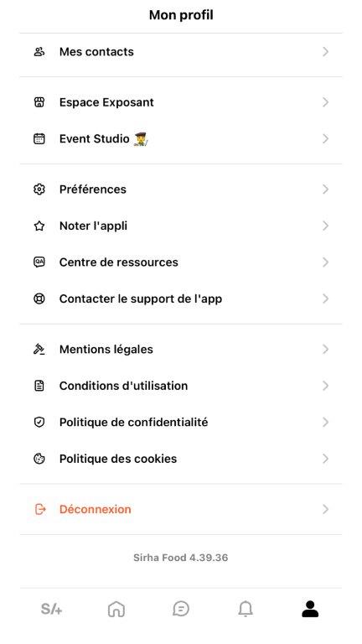Viewport: 362px width, 644px height.
Task: Tap the Préférences gear icon
Action: click(x=39, y=190)
